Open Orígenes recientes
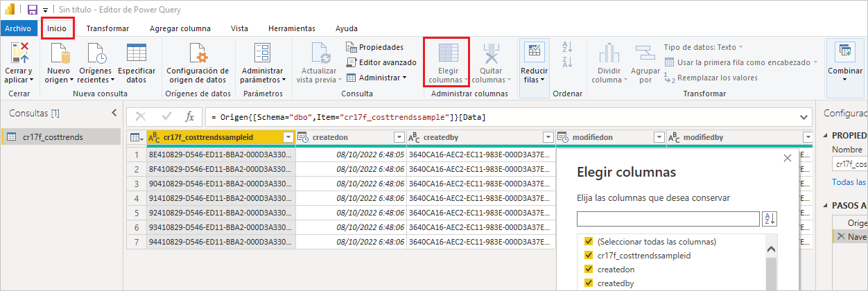Screen dimensions: 868x291 click(95, 63)
